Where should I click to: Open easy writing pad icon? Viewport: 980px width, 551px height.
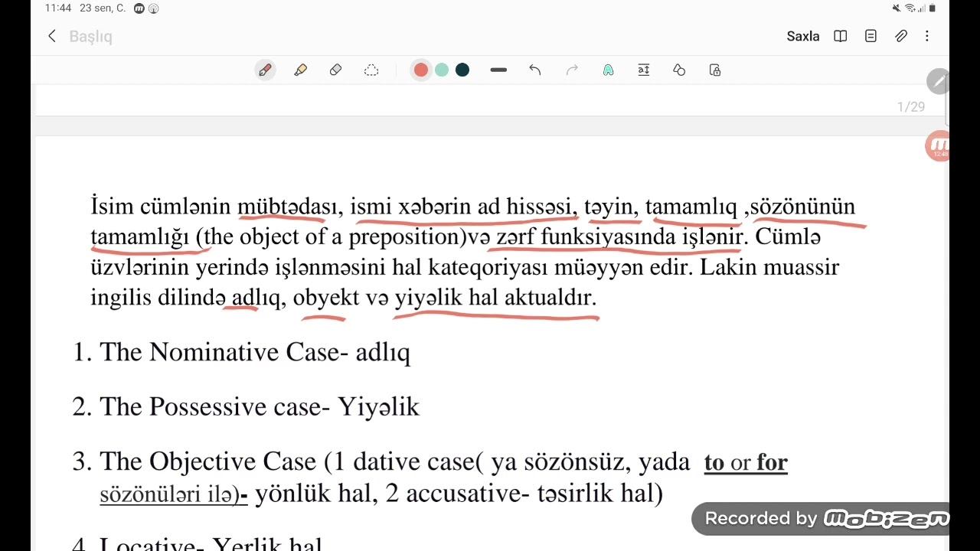pyautogui.click(x=644, y=70)
